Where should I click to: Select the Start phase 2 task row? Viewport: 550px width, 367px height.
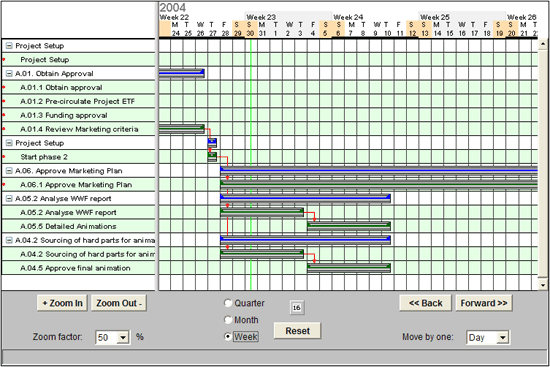pyautogui.click(x=78, y=157)
